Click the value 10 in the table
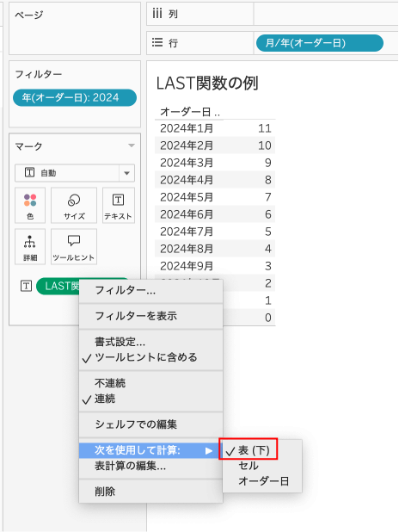399x532 pixels. point(264,145)
